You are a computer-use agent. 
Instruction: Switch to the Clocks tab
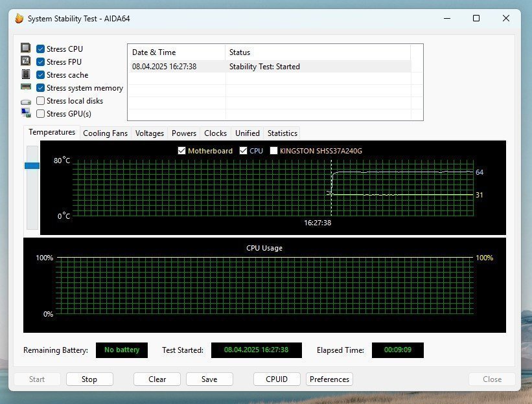(215, 133)
